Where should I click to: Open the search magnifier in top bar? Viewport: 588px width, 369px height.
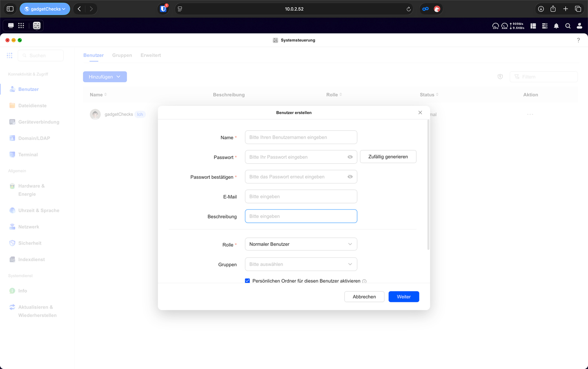click(x=568, y=26)
